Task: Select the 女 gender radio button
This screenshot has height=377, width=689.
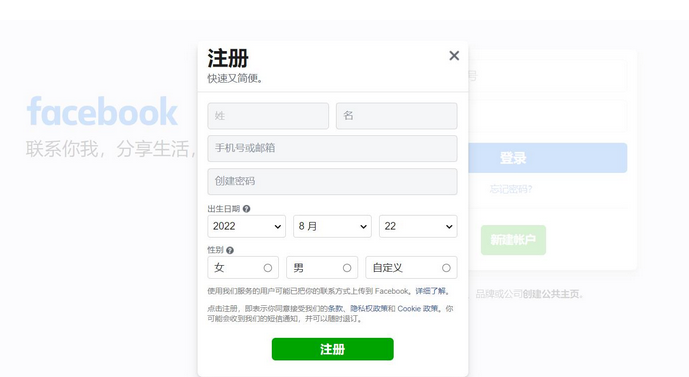Action: 268,268
